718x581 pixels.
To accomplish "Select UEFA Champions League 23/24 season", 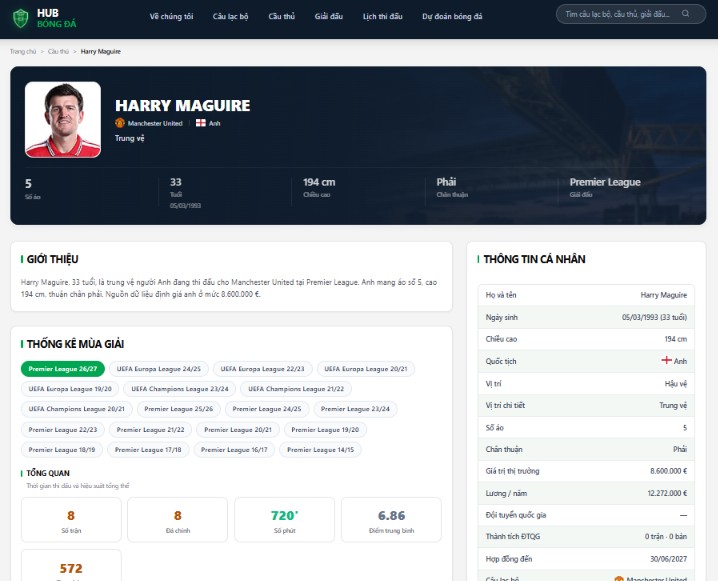I will pos(180,389).
